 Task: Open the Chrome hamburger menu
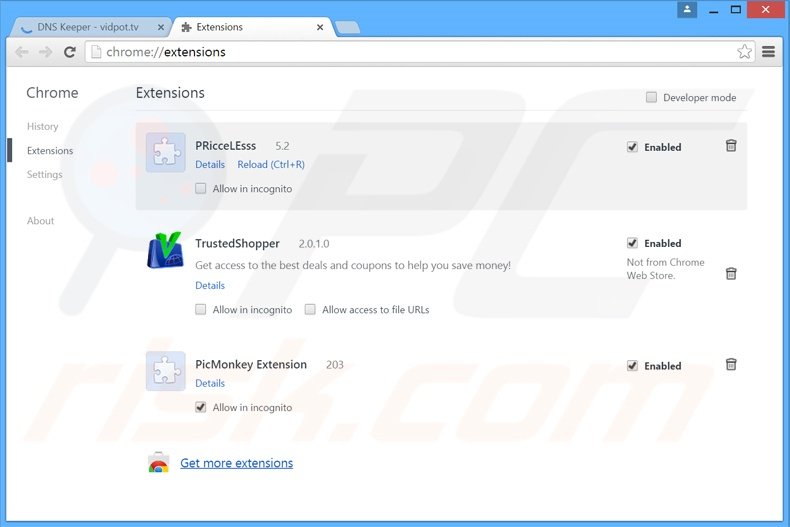[x=768, y=51]
